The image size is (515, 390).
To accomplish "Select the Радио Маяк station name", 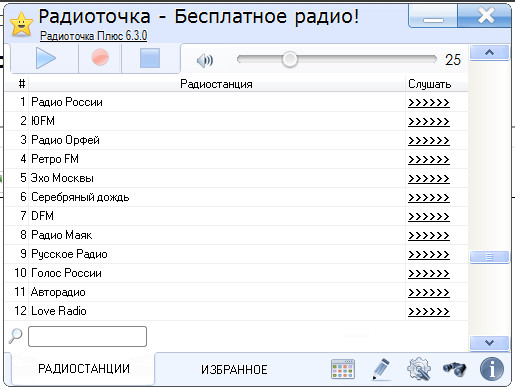I will [61, 235].
